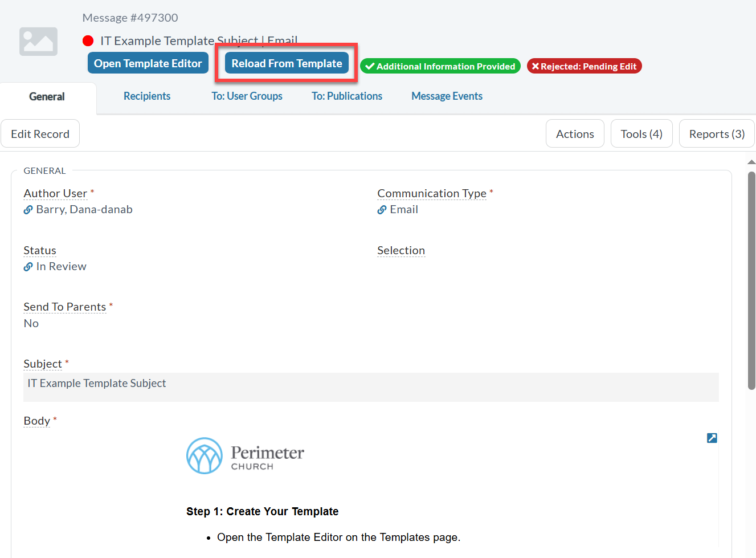Open the Actions dropdown menu
This screenshot has width=756, height=558.
[x=574, y=134]
